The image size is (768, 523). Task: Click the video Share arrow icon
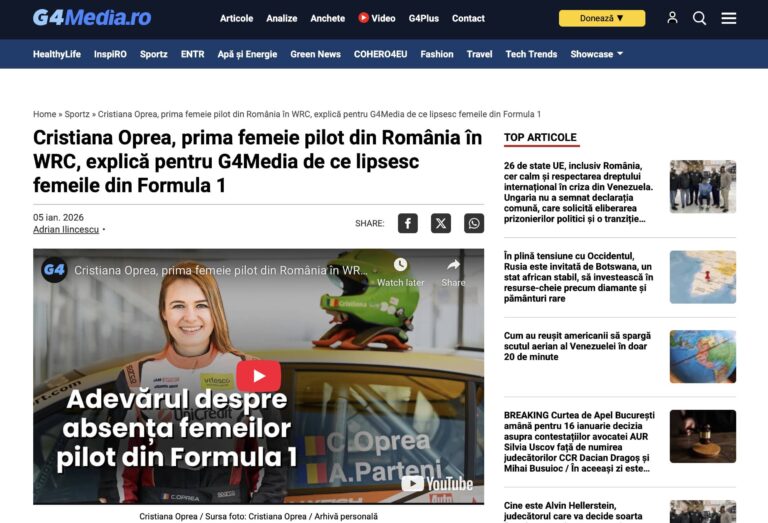pos(453,265)
